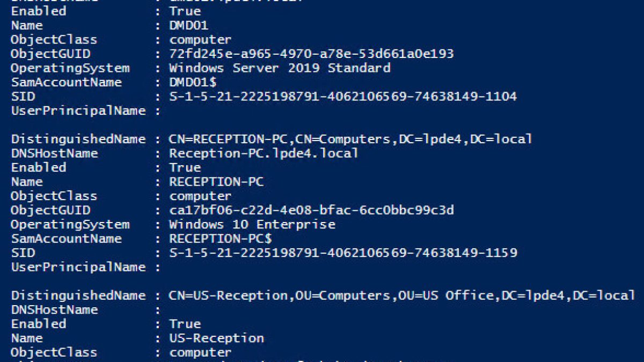Viewport: 644px width, 362px height.
Task: Click the Windows Server 2019 Standard text
Action: 280,68
